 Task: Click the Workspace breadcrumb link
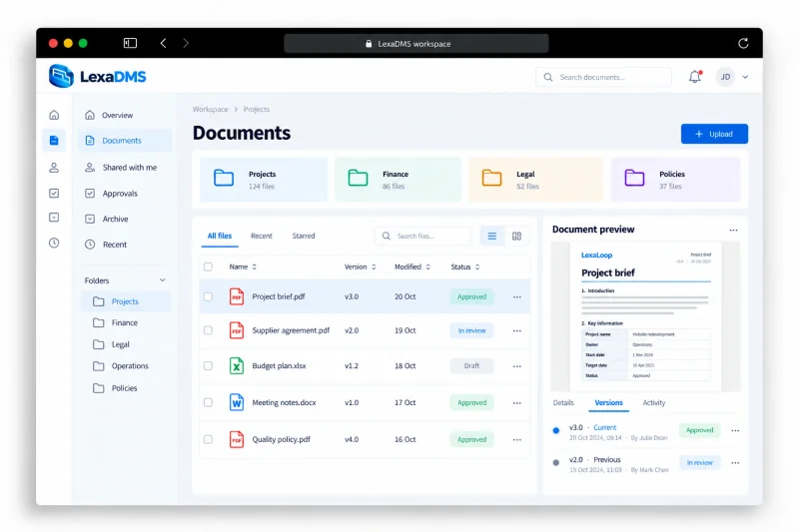point(211,109)
